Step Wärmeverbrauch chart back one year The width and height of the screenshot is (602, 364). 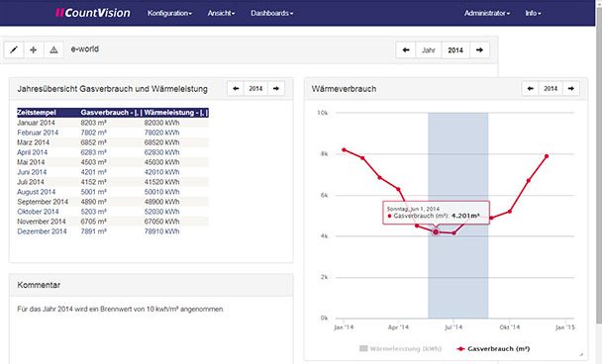coord(530,89)
